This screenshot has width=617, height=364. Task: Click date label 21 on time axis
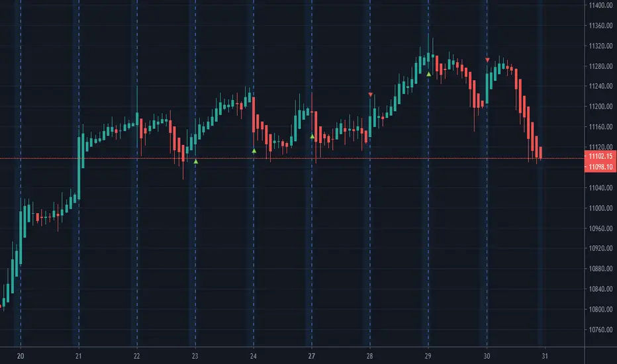pyautogui.click(x=79, y=356)
